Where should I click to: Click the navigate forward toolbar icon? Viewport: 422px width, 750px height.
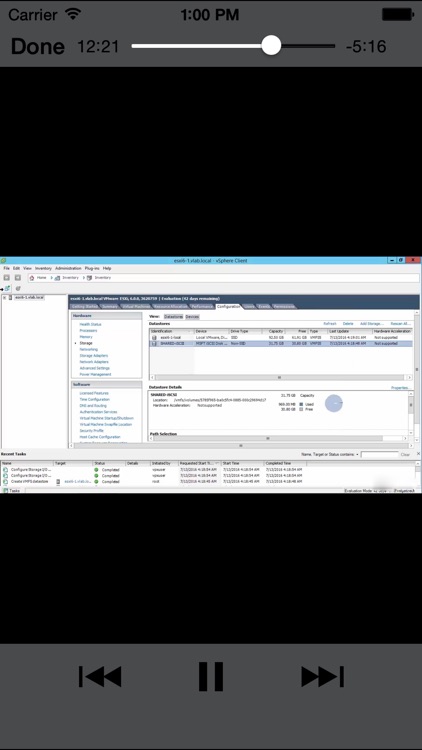point(18,277)
